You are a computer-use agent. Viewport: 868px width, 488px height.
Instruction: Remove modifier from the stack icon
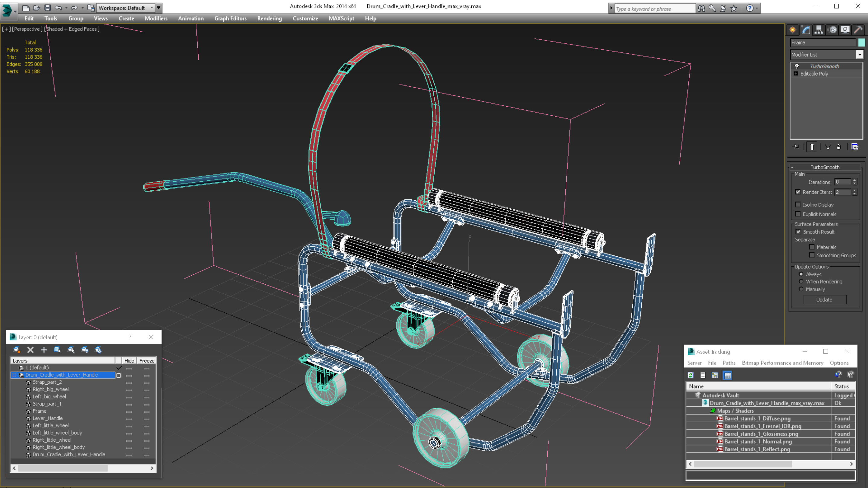(x=839, y=147)
